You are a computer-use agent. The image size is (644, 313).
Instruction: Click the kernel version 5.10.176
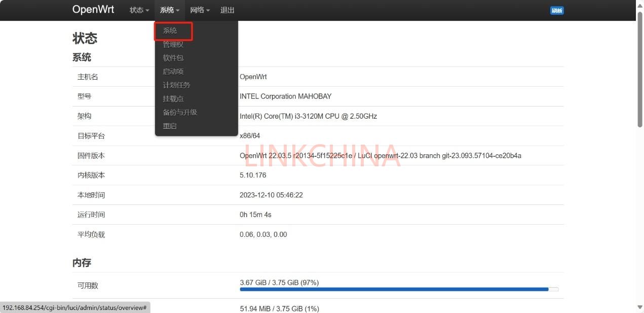(253, 175)
